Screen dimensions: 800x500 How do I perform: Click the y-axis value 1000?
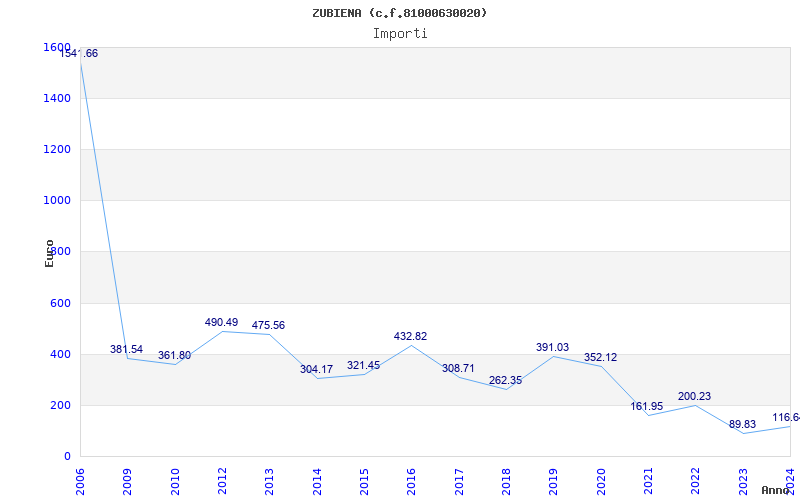(x=57, y=201)
